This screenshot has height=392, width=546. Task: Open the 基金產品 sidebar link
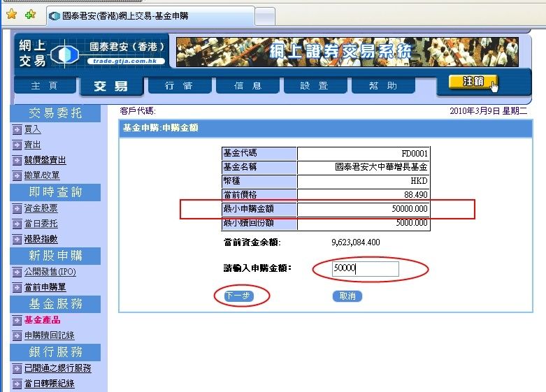click(42, 320)
